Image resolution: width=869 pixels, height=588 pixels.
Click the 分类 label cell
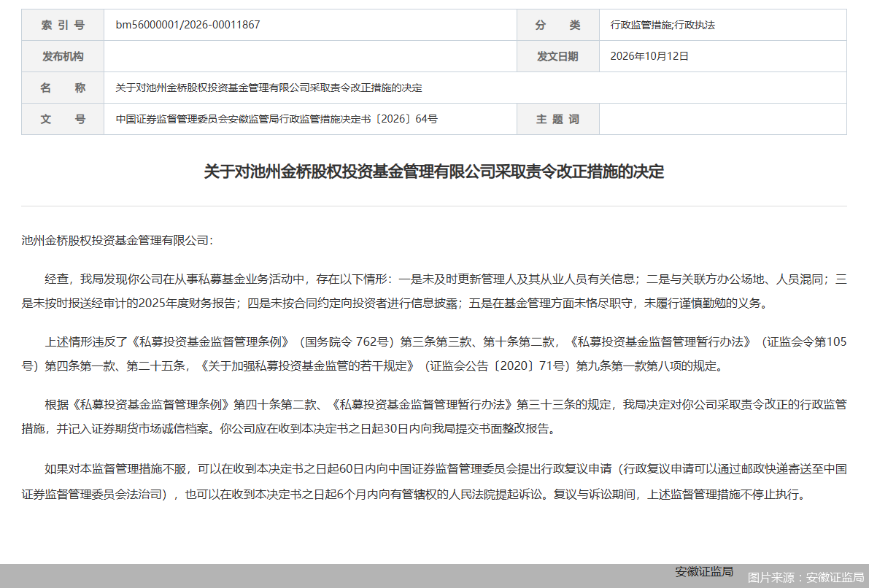557,25
